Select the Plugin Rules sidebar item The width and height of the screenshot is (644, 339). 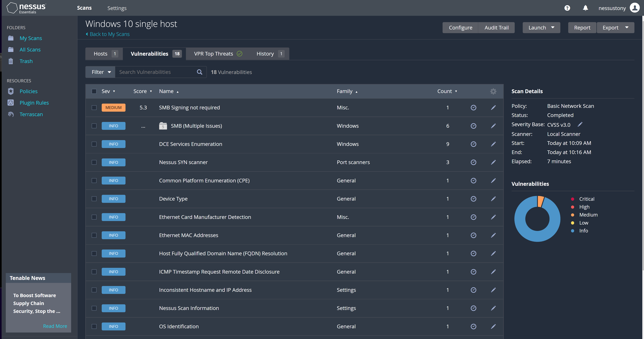(x=34, y=103)
